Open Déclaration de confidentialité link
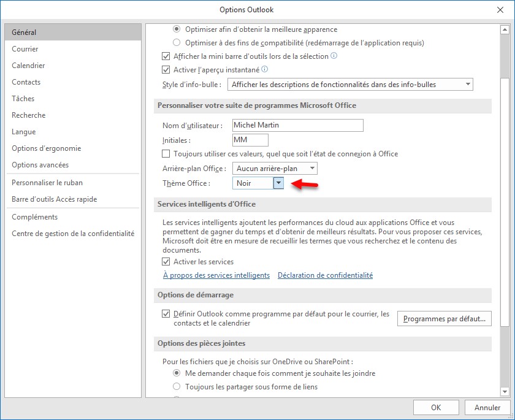 point(325,275)
